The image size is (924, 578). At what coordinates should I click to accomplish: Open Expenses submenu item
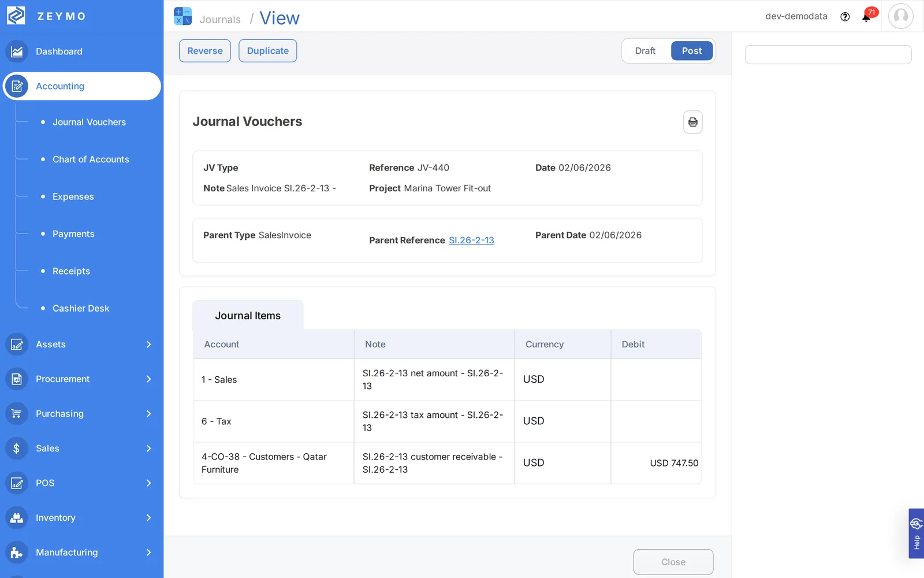tap(73, 197)
